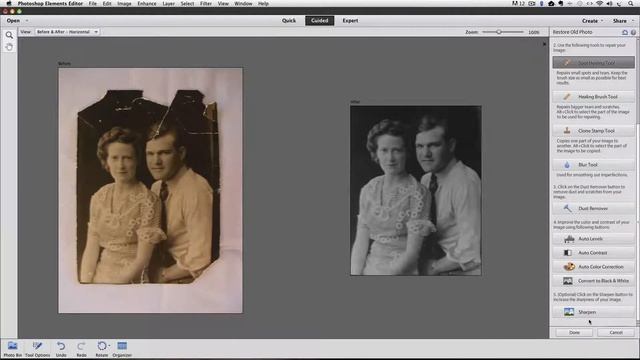Open the Image menu
The height and width of the screenshot is (360, 640).
(124, 3)
